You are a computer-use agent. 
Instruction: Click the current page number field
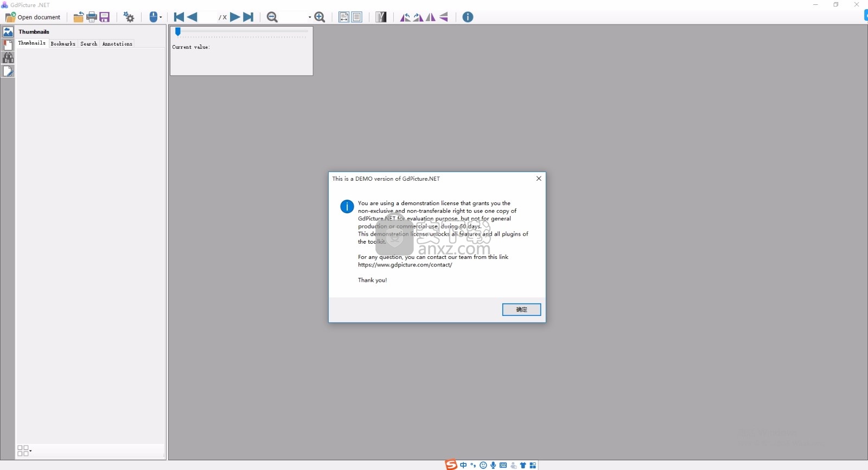[209, 17]
